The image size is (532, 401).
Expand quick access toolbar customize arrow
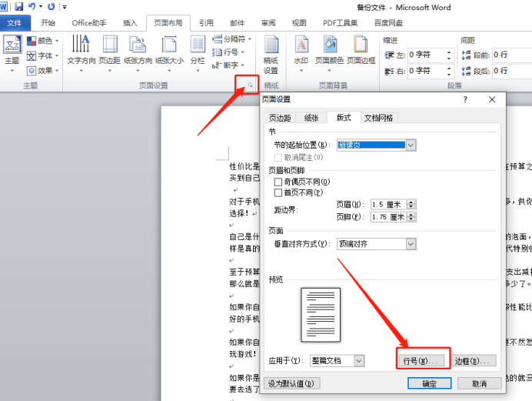[65, 7]
